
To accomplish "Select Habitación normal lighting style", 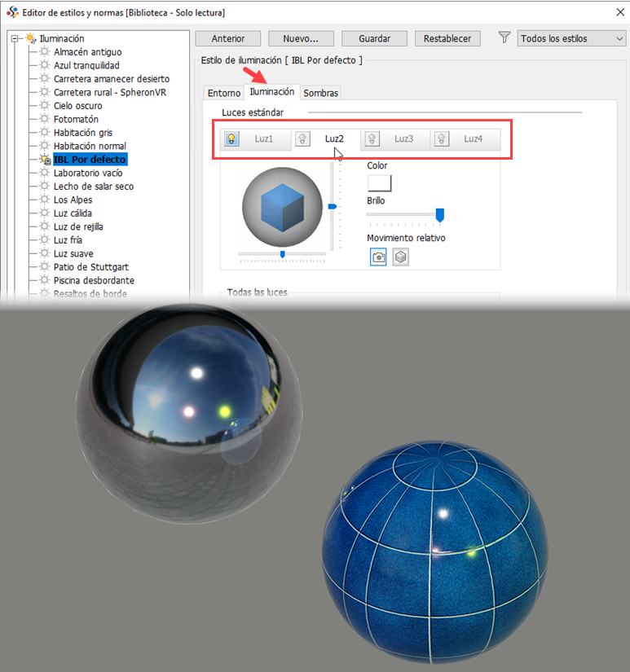I will click(x=90, y=146).
